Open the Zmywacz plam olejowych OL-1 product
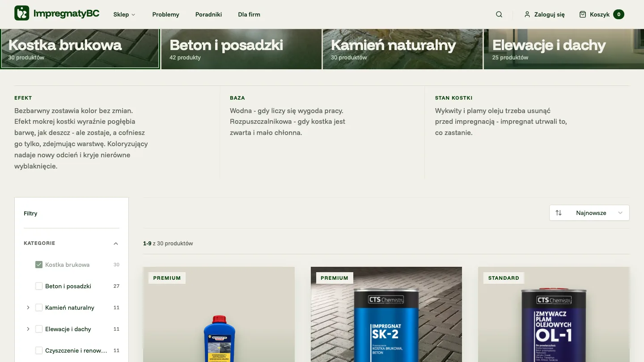This screenshot has height=362, width=644. pyautogui.click(x=554, y=314)
